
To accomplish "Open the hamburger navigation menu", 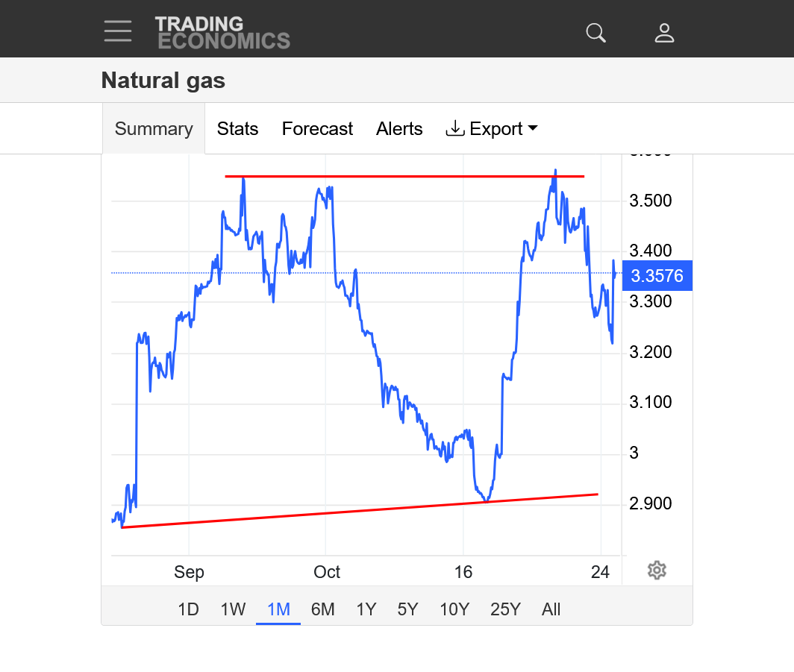I will pos(118,31).
